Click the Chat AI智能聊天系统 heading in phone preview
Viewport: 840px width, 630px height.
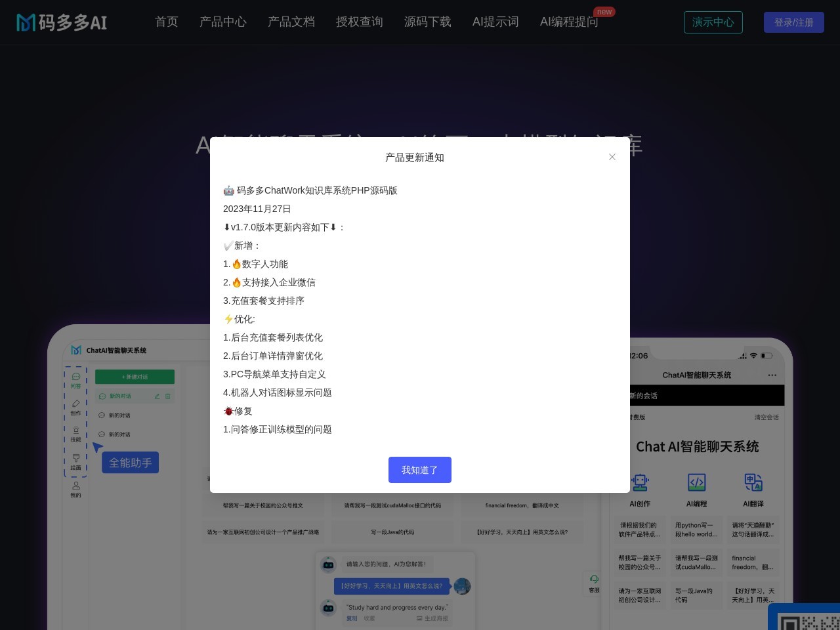[x=698, y=447]
